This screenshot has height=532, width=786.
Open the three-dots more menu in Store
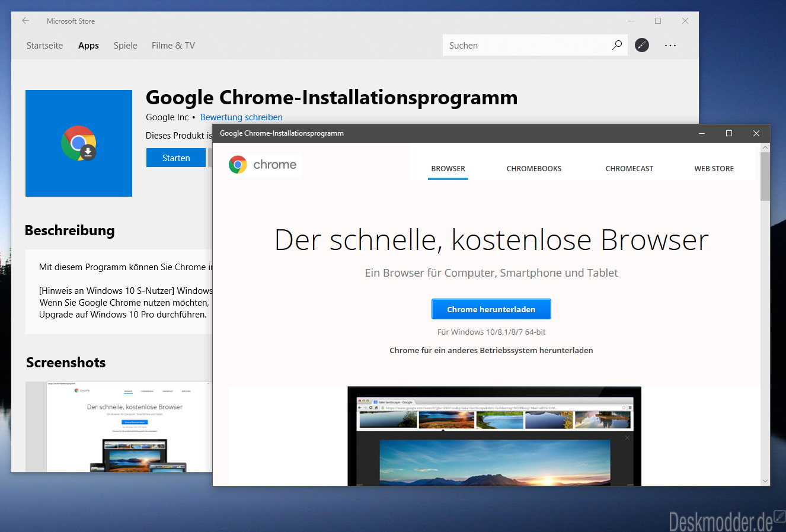click(x=670, y=45)
